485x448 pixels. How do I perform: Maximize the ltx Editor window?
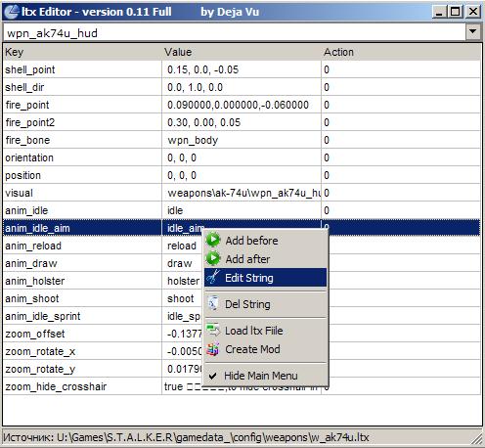pos(456,12)
